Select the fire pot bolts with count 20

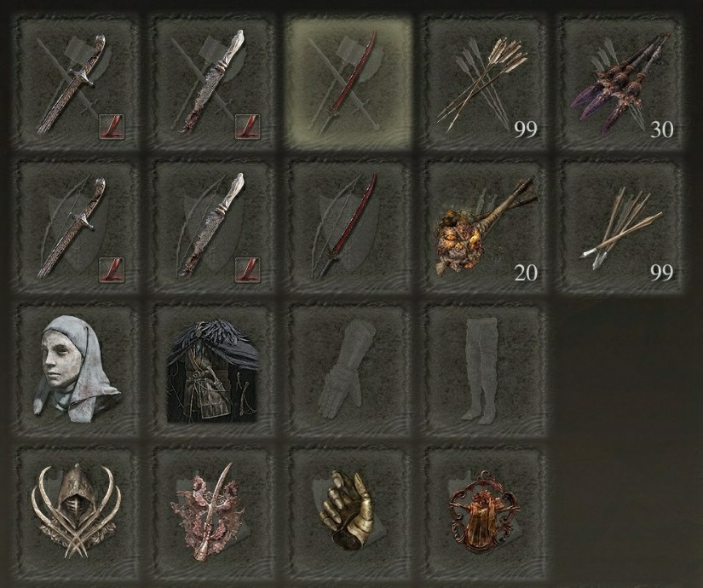(x=486, y=227)
